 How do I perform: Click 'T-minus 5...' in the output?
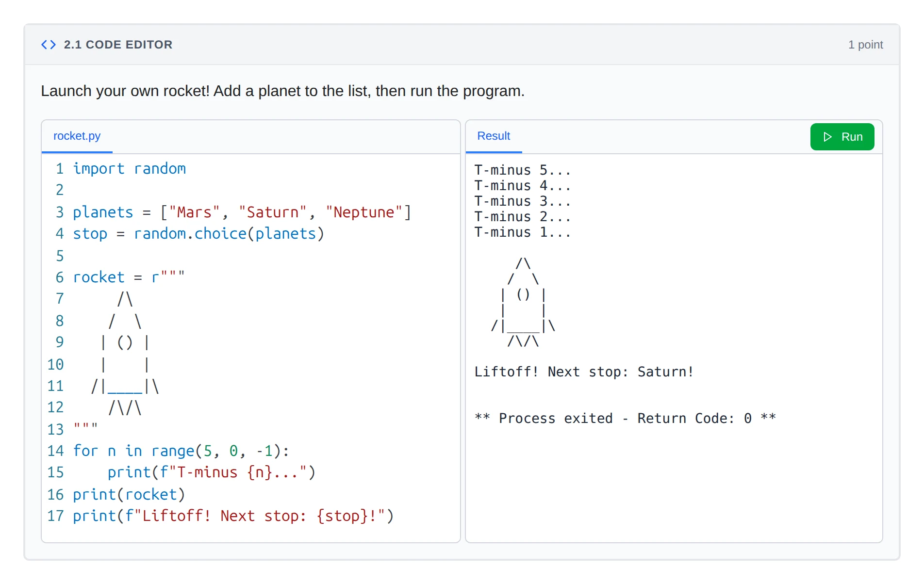point(523,170)
